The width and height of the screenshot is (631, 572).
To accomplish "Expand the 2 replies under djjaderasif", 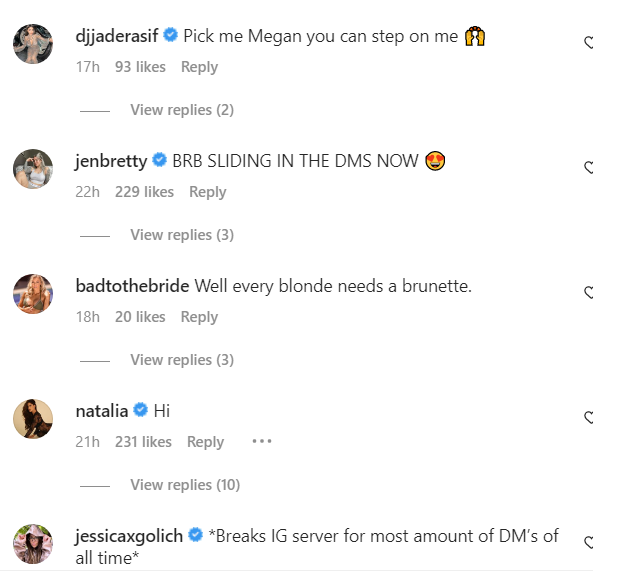I will [x=181, y=110].
